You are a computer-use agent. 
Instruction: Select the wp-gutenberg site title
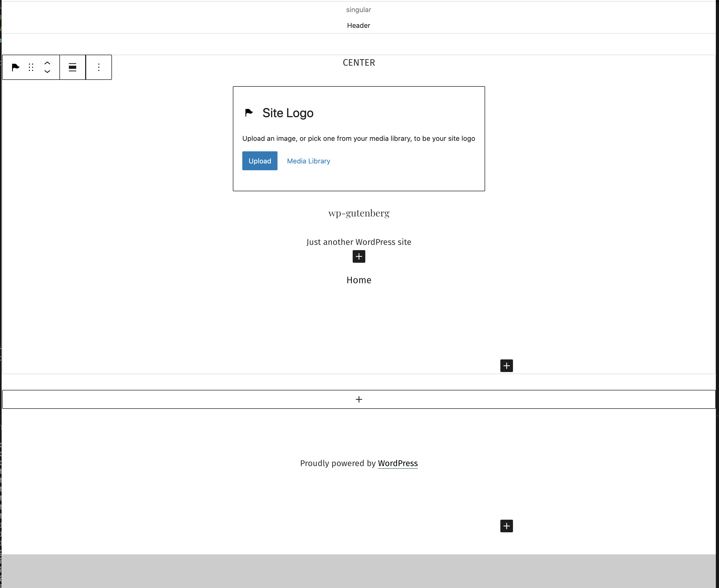pos(359,213)
